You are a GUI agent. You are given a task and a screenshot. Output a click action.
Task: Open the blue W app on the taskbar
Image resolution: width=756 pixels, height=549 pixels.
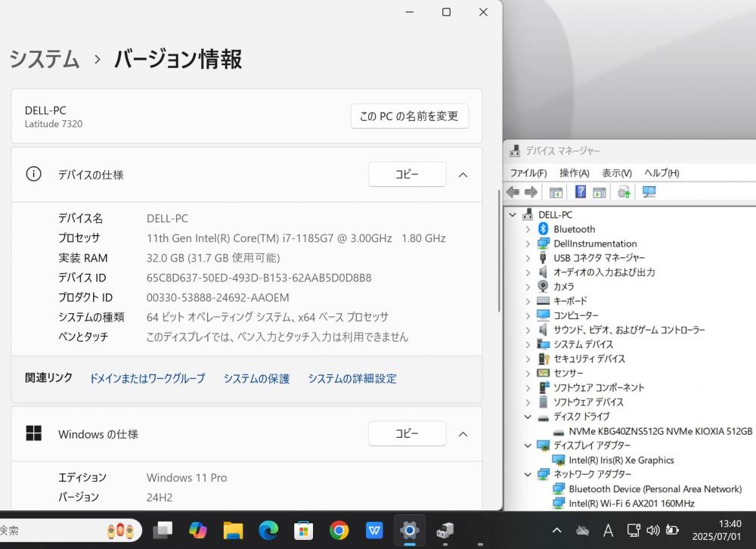coord(374,530)
